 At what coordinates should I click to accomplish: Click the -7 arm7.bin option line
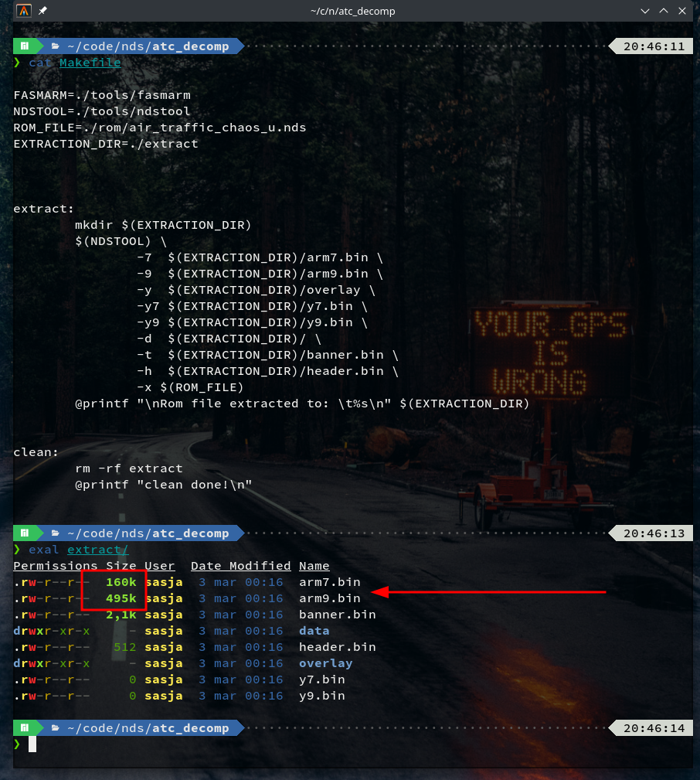[260, 257]
